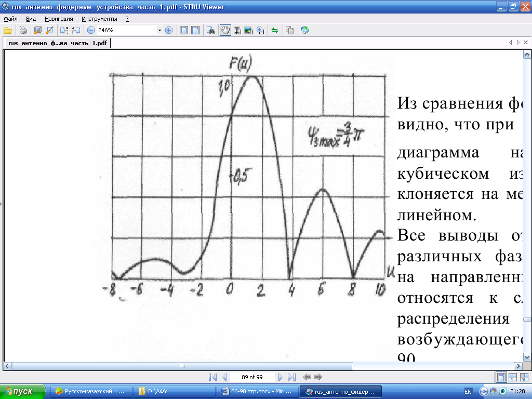Image resolution: width=532 pixels, height=399 pixels.
Task: Close the current document tab with the X
Action: pos(526,43)
